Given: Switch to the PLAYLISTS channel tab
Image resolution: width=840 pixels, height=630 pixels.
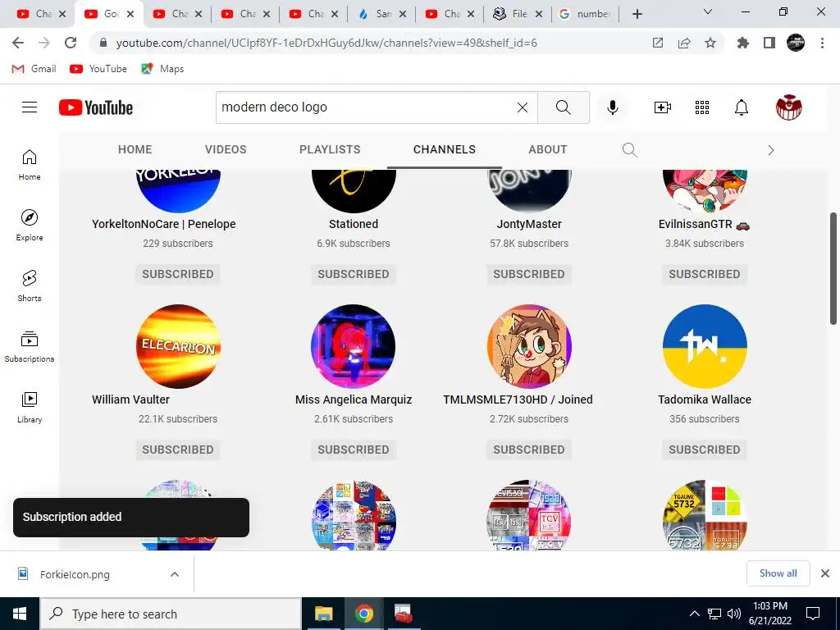Looking at the screenshot, I should pos(330,149).
